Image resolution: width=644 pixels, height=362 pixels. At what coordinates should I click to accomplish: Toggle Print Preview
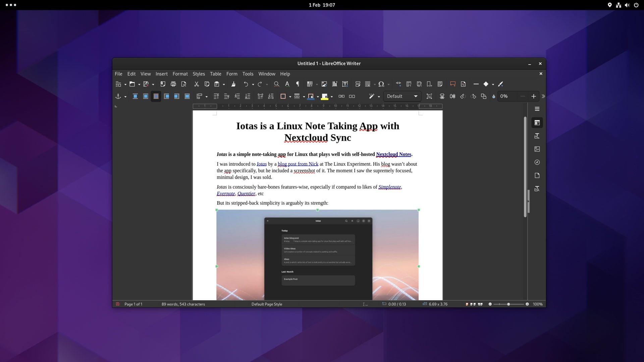tap(183, 84)
